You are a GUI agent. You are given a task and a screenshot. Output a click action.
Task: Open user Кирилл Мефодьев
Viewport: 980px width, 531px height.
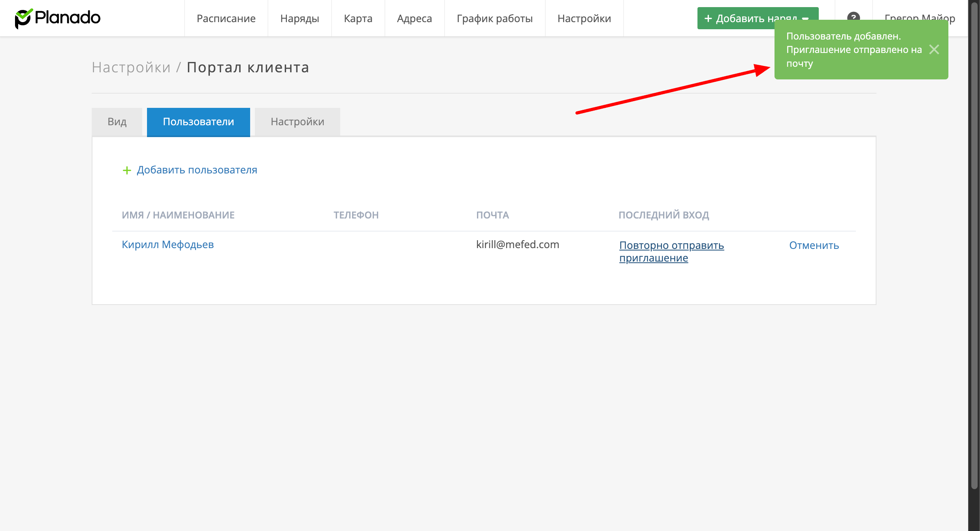(x=168, y=245)
